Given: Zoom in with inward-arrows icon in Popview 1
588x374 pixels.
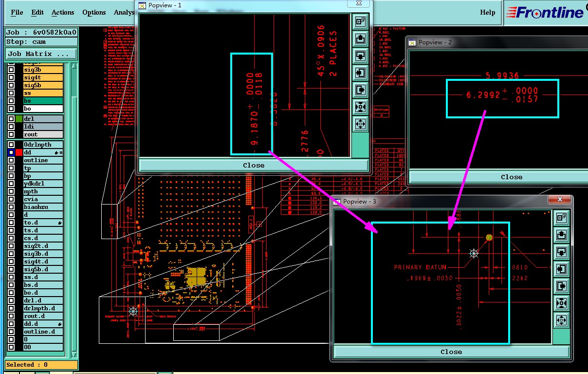Looking at the screenshot, I should pyautogui.click(x=360, y=107).
